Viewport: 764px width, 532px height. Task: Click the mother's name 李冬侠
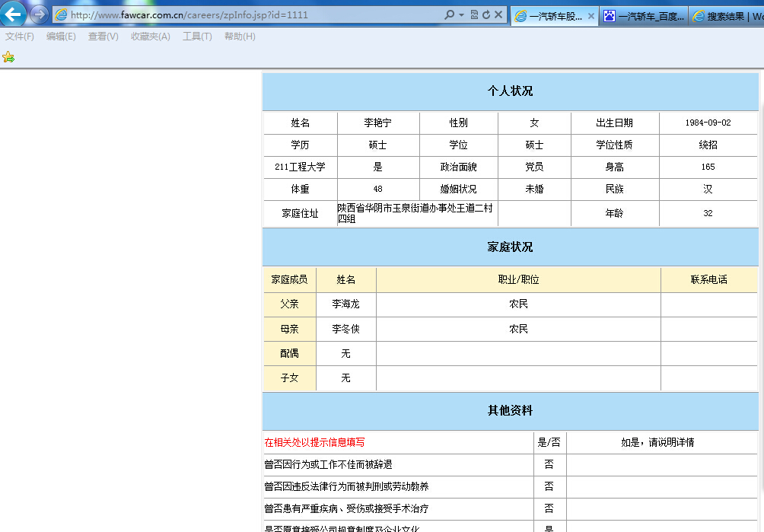coord(346,329)
